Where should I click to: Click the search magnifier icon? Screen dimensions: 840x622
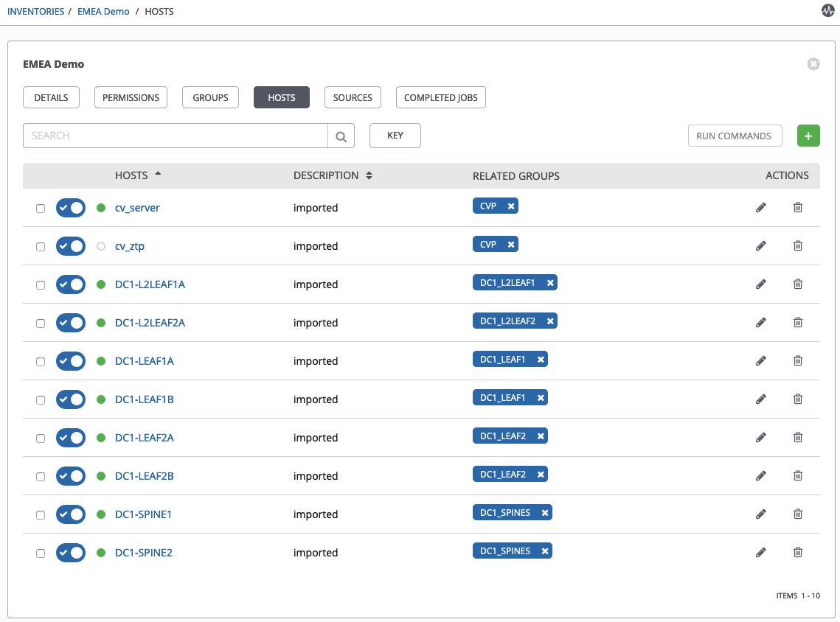click(x=340, y=136)
